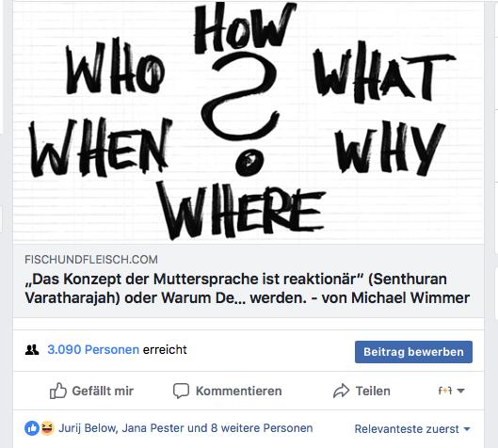Click the Kommentieren text label
The width and height of the screenshot is (498, 448).
pos(238,391)
